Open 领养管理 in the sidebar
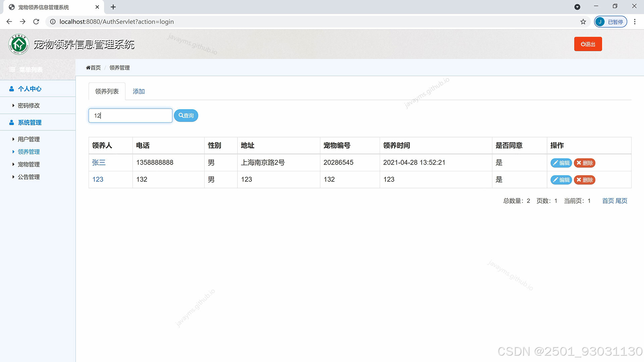The width and height of the screenshot is (644, 362). (x=29, y=152)
